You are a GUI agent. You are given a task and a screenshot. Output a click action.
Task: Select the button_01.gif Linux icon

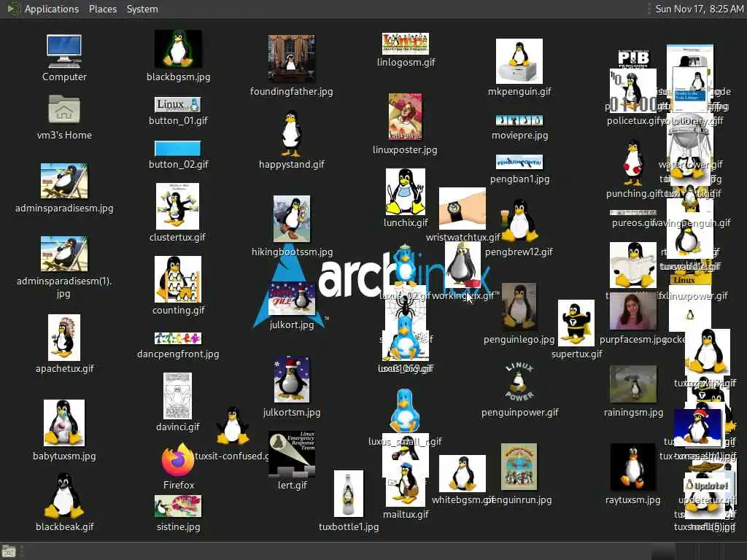[x=178, y=104]
